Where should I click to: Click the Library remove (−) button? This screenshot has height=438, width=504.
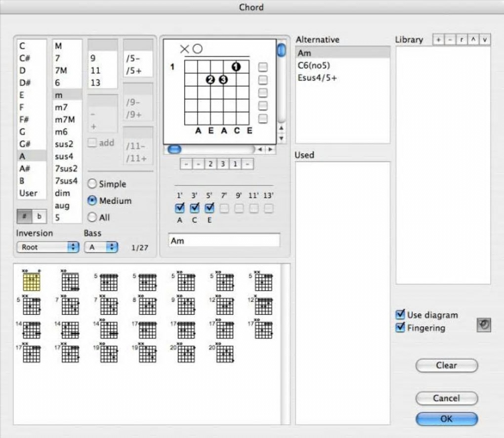450,40
